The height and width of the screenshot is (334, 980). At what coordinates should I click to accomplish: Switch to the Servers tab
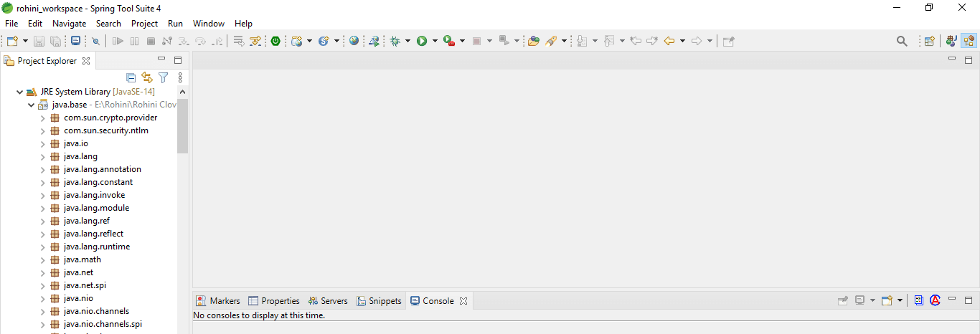328,301
